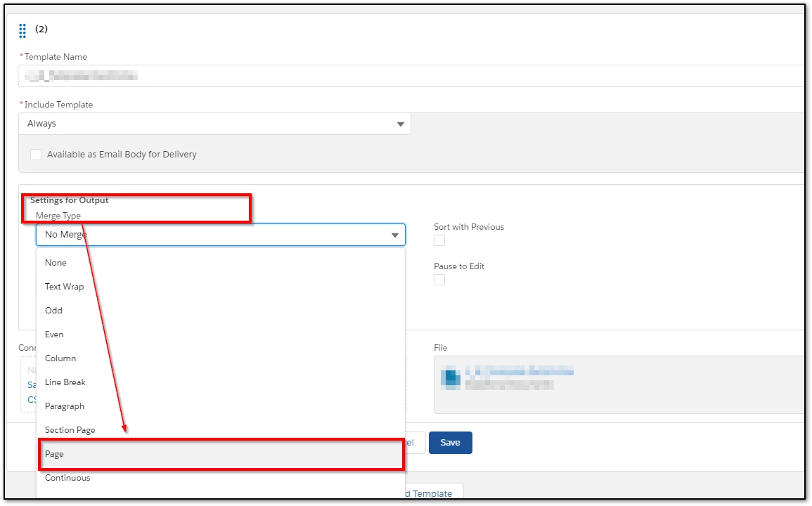Select the Odd merge option
Viewport: 812px width, 506px height.
(x=221, y=310)
